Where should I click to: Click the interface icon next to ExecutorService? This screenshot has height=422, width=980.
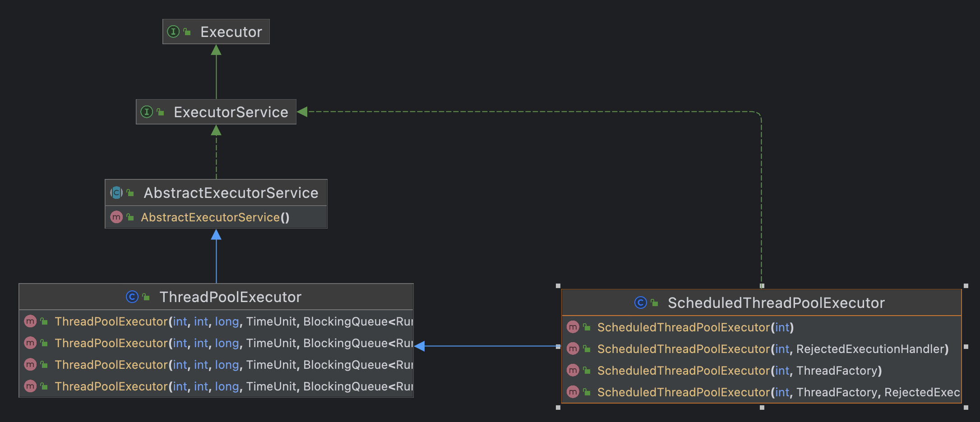147,112
